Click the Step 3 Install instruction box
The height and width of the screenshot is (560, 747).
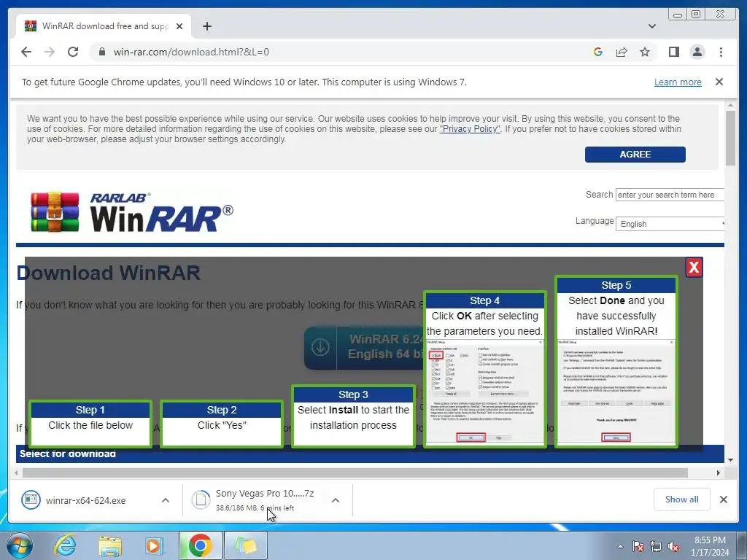click(353, 416)
